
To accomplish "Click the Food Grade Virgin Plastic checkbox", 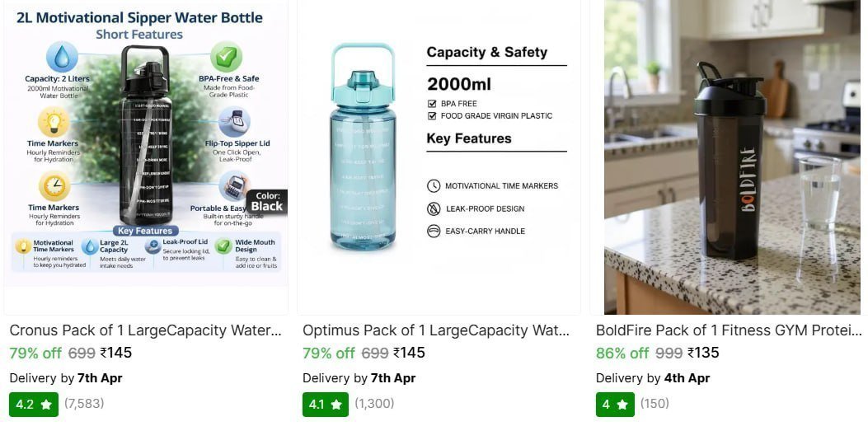I will [432, 116].
